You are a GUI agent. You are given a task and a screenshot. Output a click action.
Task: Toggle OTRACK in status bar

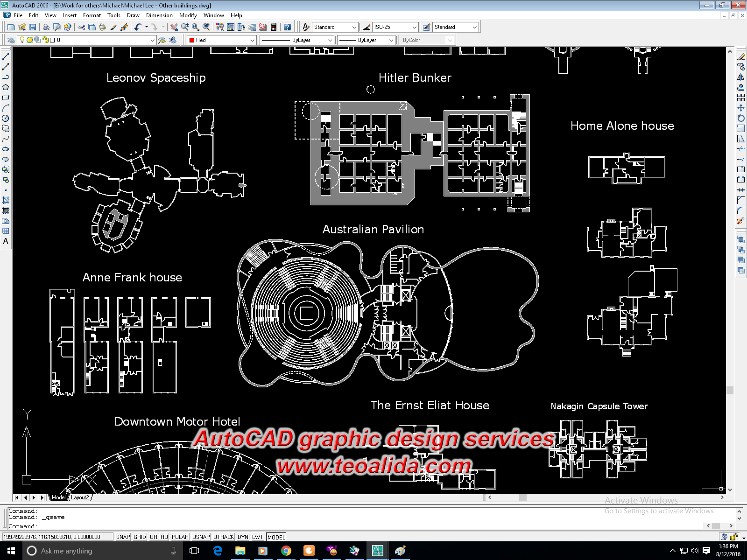[224, 537]
